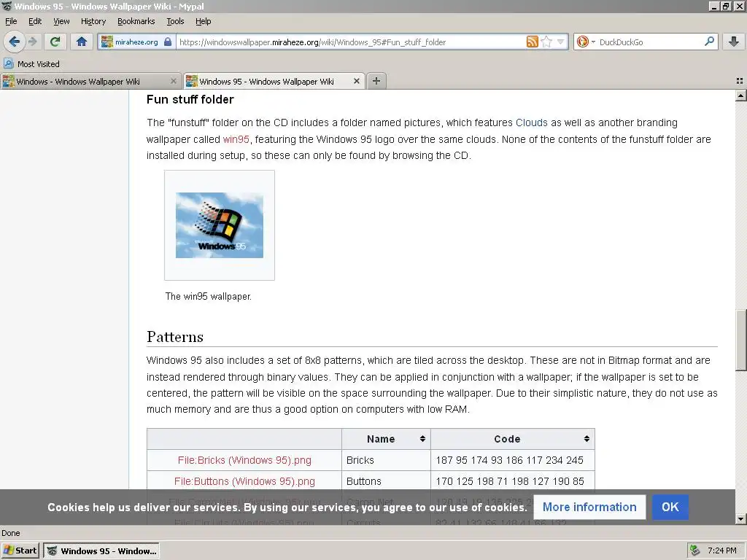Open the Bookmarks menu
This screenshot has width=747, height=560.
136,21
